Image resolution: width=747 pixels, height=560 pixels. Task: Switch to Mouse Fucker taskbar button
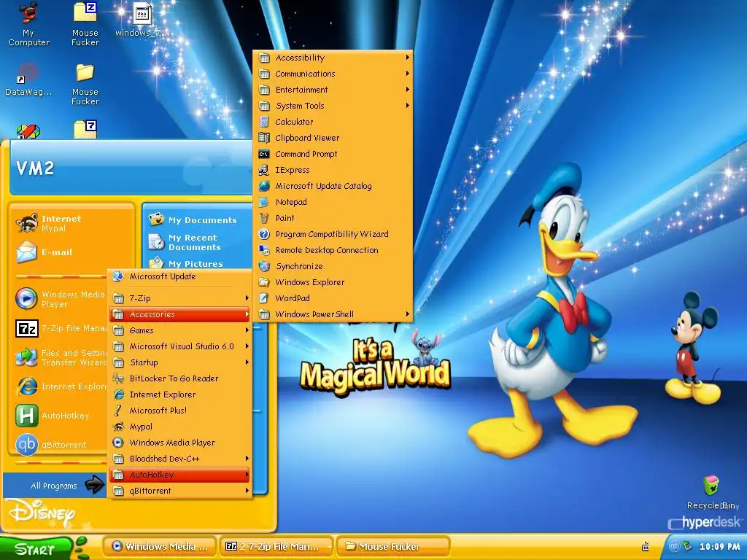pos(393,547)
